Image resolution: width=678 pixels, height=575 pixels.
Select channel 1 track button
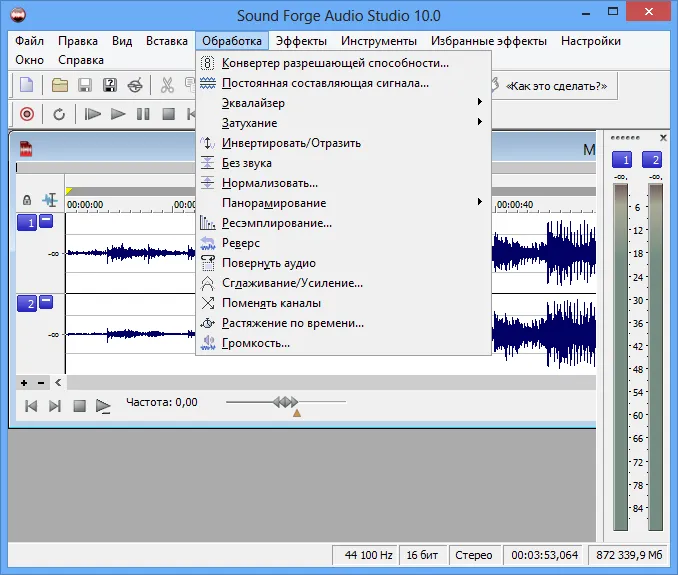pyautogui.click(x=27, y=223)
